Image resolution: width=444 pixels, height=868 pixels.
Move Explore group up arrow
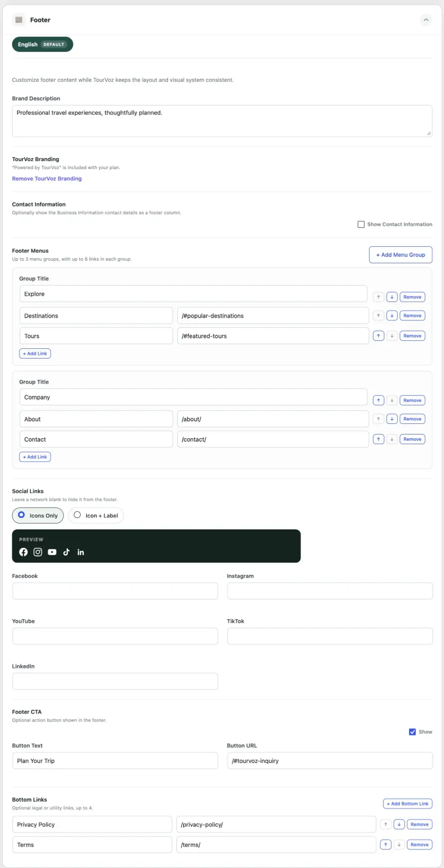(378, 297)
